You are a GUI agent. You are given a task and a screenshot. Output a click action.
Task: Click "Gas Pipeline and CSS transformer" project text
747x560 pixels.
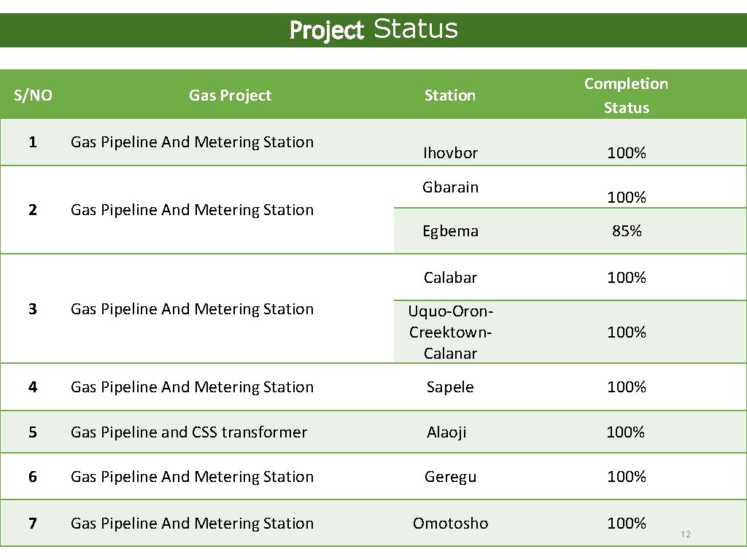tap(189, 432)
